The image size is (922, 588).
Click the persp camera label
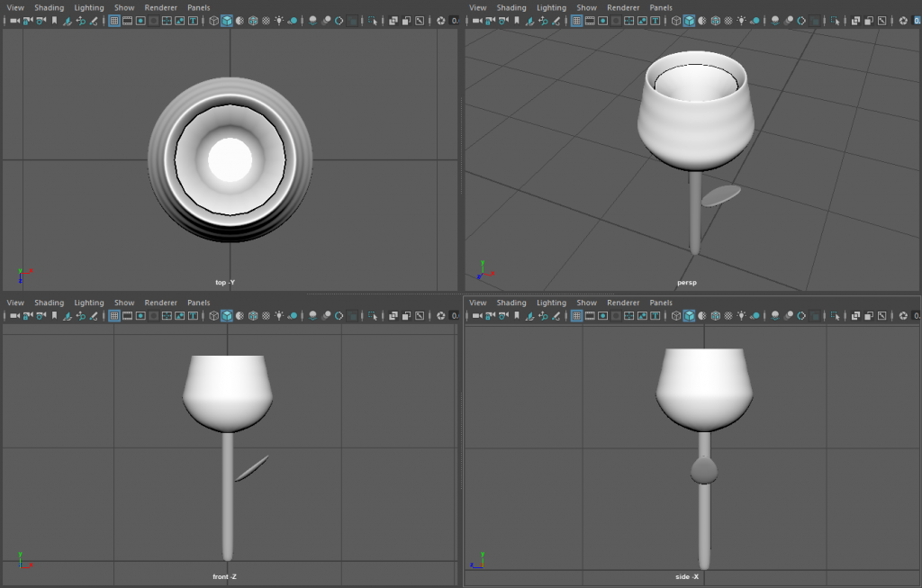point(689,283)
